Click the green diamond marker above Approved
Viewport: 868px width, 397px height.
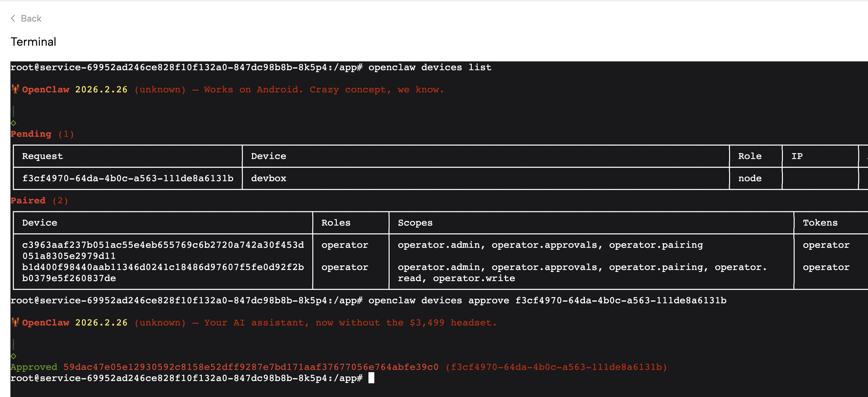pos(13,356)
